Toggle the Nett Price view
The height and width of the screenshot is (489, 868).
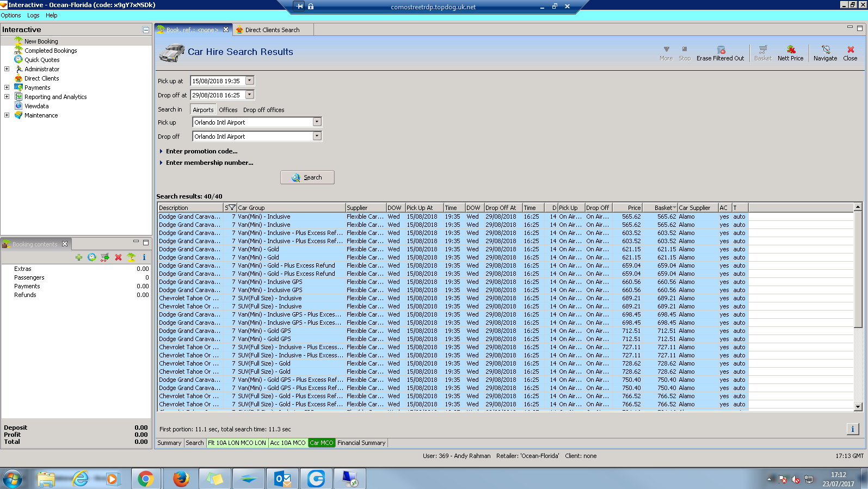coord(790,53)
